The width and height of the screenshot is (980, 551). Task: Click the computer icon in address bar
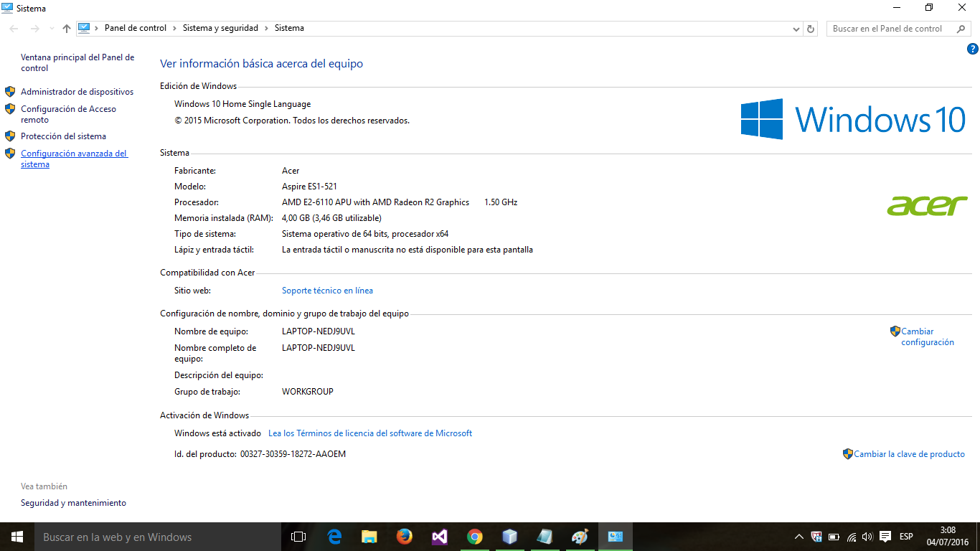click(x=84, y=28)
